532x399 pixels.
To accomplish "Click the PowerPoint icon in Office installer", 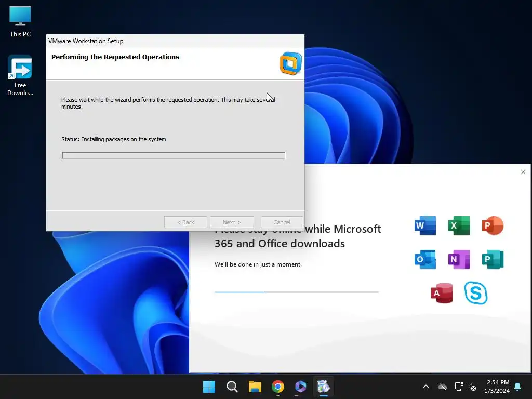I will (493, 225).
